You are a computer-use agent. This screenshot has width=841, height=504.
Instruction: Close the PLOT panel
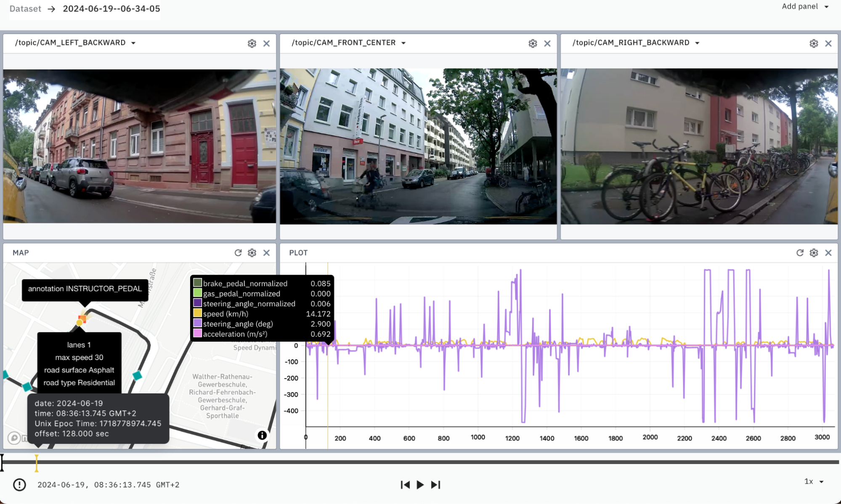[x=828, y=253]
